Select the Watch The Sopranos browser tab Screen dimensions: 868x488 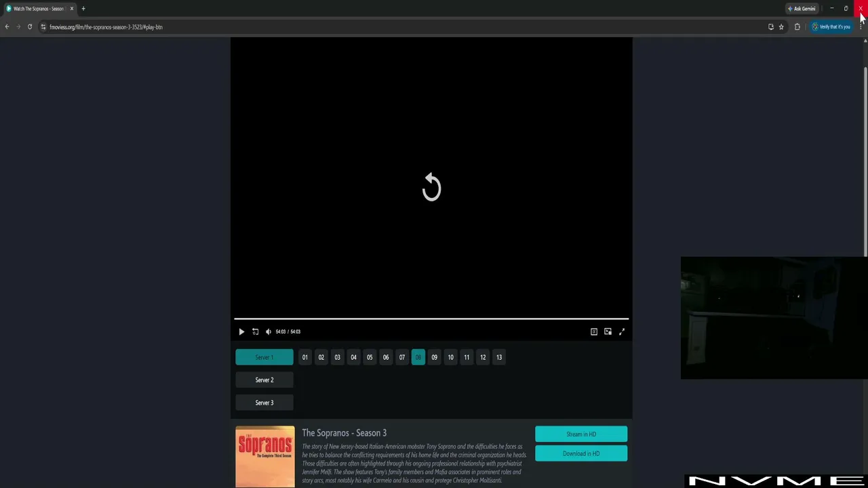(x=39, y=9)
